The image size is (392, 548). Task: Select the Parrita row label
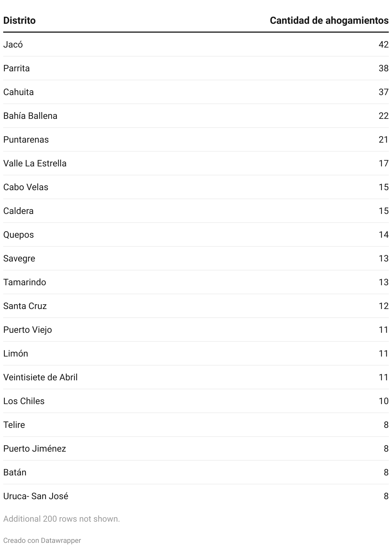point(16,68)
